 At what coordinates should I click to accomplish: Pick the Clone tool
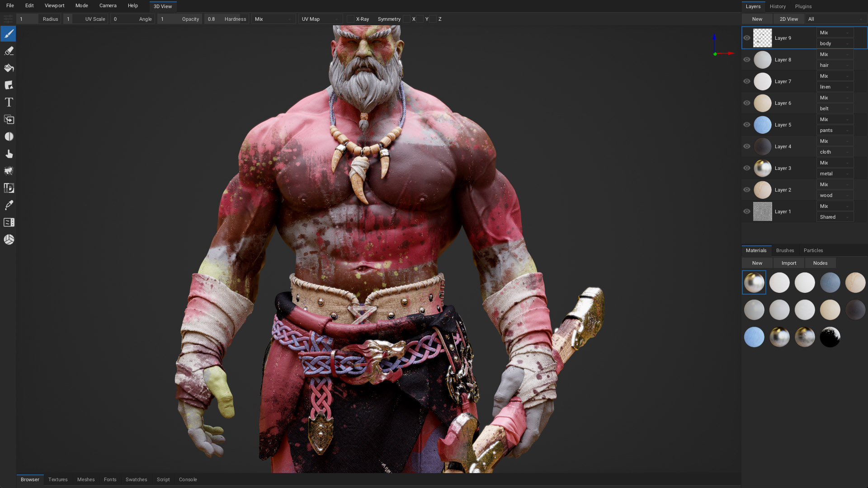click(8, 119)
